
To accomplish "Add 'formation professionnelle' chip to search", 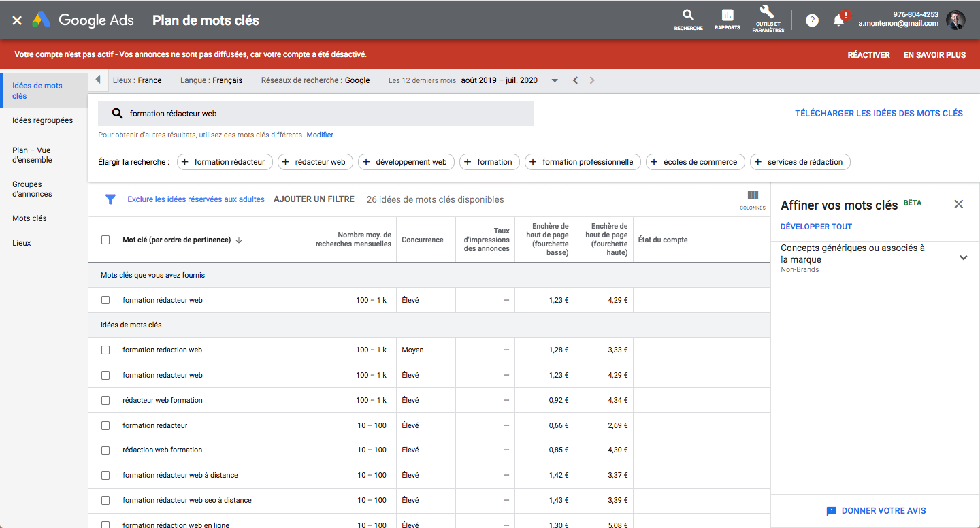I will point(583,162).
